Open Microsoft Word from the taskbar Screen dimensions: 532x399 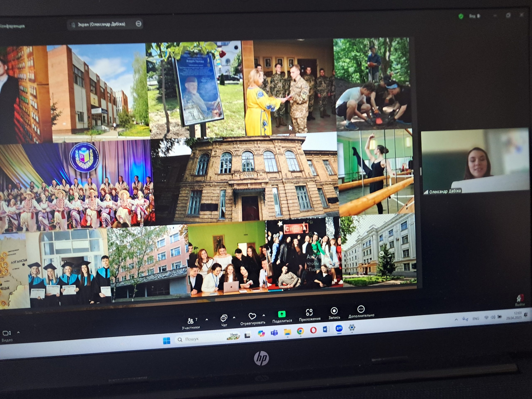326,329
